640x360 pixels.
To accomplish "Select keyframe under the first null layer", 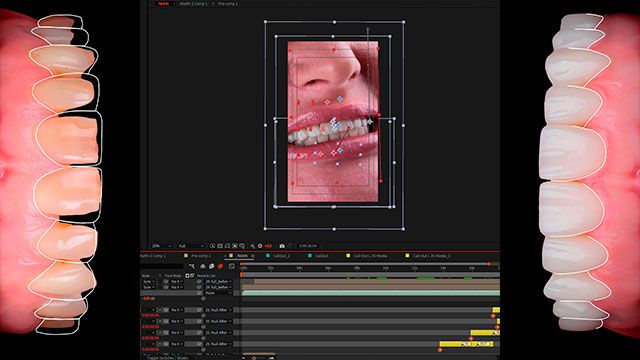I will pos(493,316).
